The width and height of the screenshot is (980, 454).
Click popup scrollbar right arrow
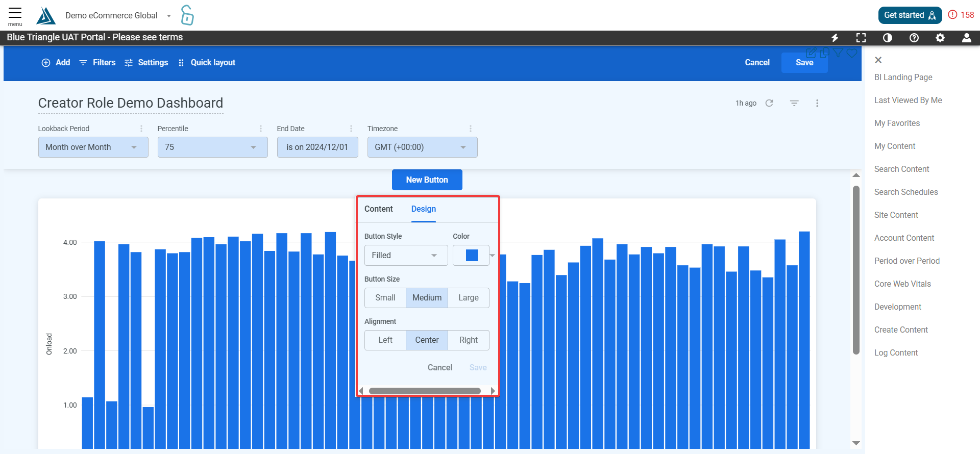[x=493, y=391]
